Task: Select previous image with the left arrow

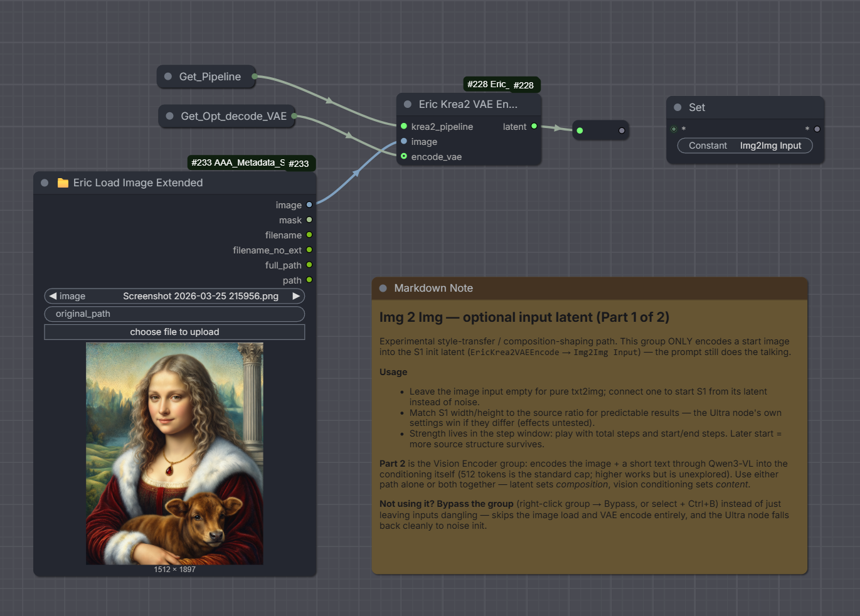Action: coord(53,296)
